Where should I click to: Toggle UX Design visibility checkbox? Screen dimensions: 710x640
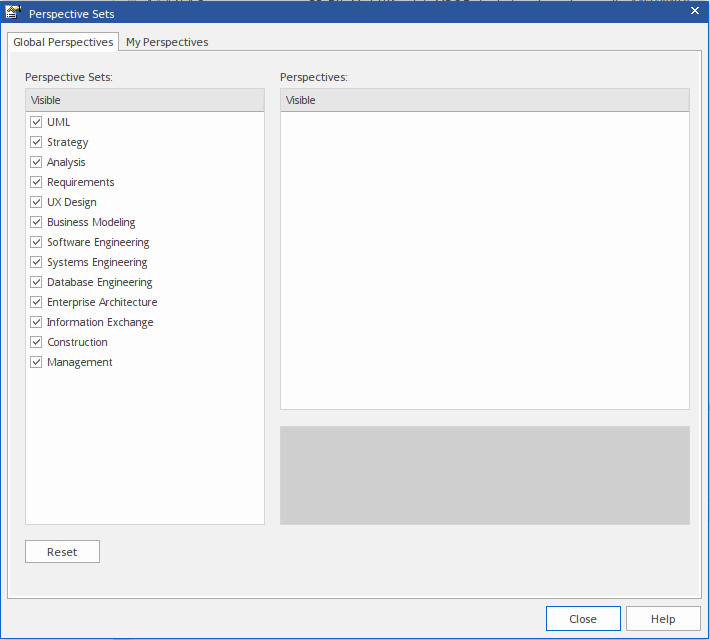(36, 202)
